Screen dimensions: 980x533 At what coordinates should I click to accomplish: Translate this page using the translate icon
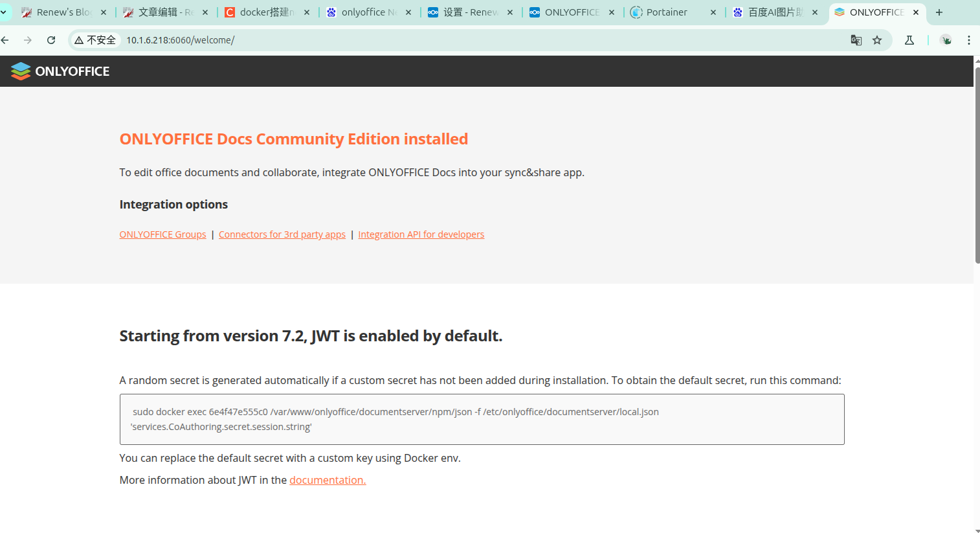pos(856,40)
